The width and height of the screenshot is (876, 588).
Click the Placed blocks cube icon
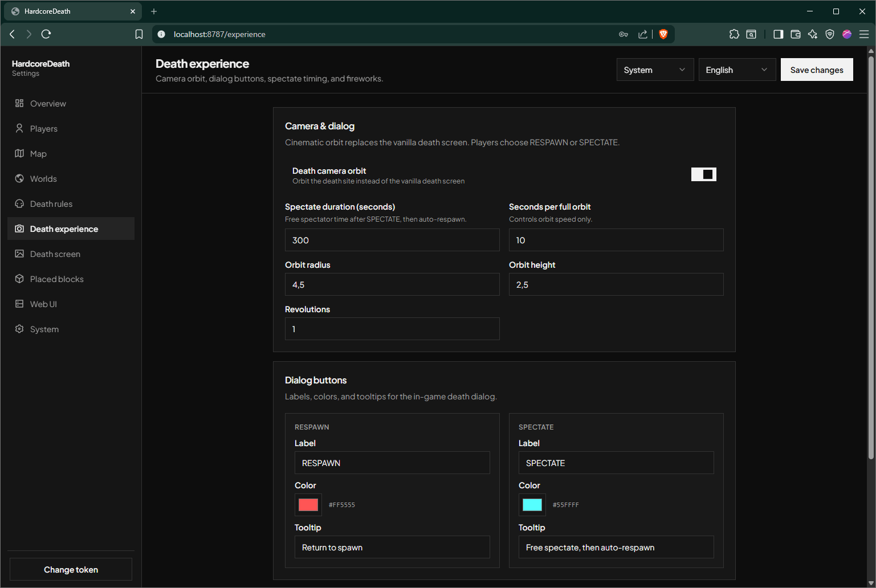pyautogui.click(x=19, y=279)
